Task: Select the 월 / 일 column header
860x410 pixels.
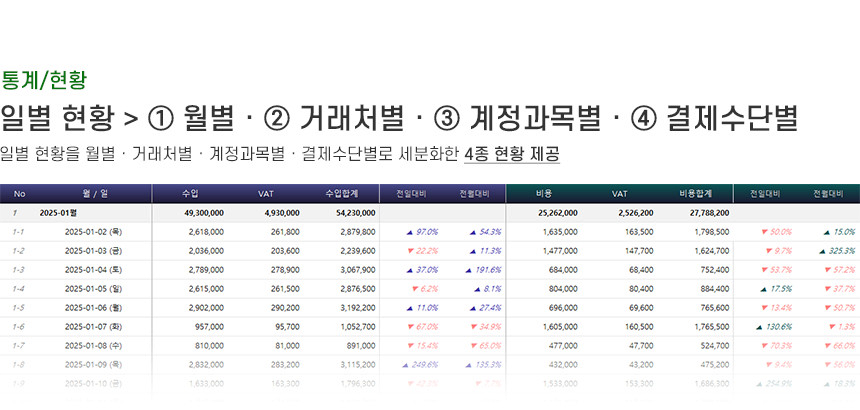Action: [94, 194]
